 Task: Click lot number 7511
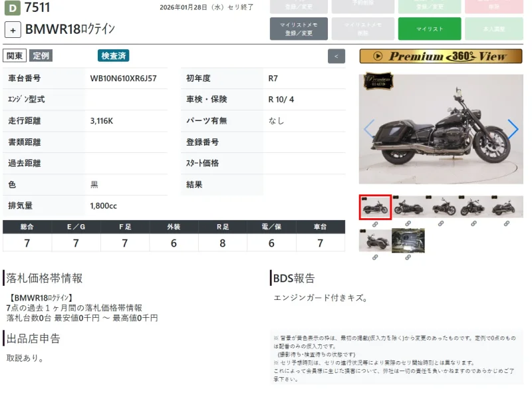(37, 7)
